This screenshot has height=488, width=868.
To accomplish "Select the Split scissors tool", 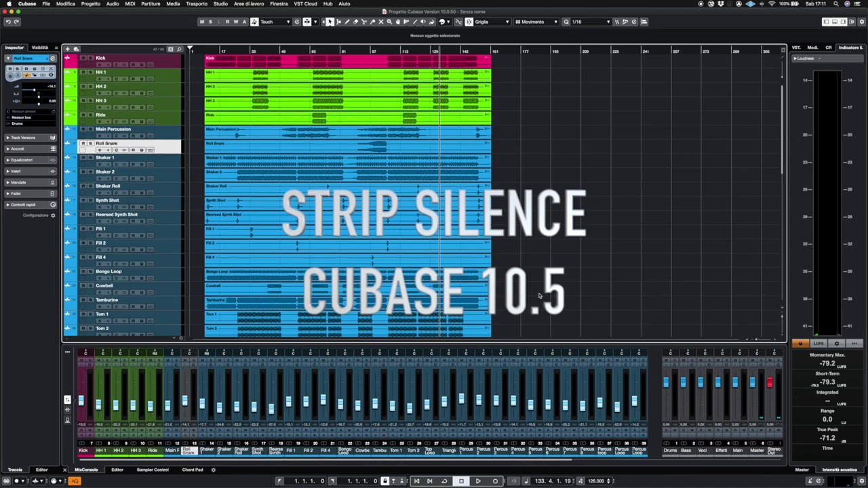I will pyautogui.click(x=364, y=22).
